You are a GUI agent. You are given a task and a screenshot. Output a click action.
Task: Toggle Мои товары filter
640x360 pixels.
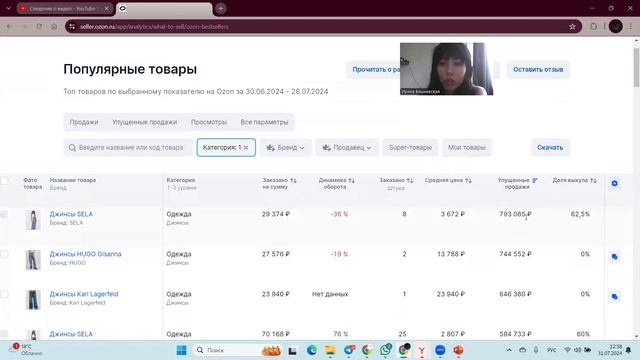(x=467, y=148)
